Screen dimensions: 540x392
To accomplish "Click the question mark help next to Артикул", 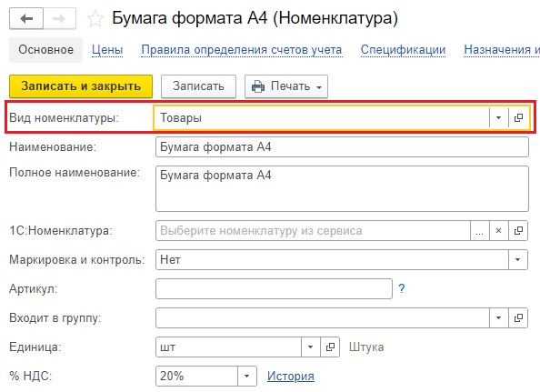I will (x=402, y=288).
